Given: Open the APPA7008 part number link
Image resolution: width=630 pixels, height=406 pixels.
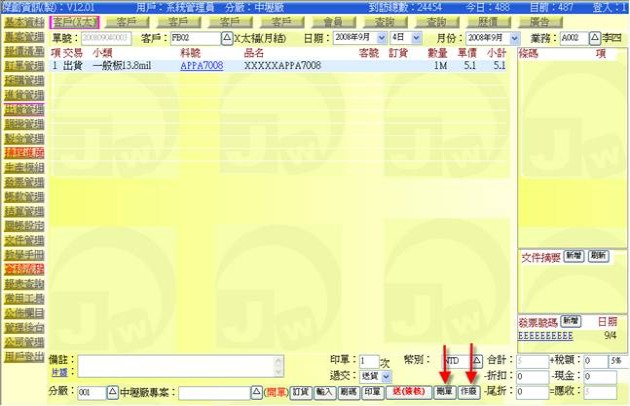Looking at the screenshot, I should pyautogui.click(x=202, y=65).
